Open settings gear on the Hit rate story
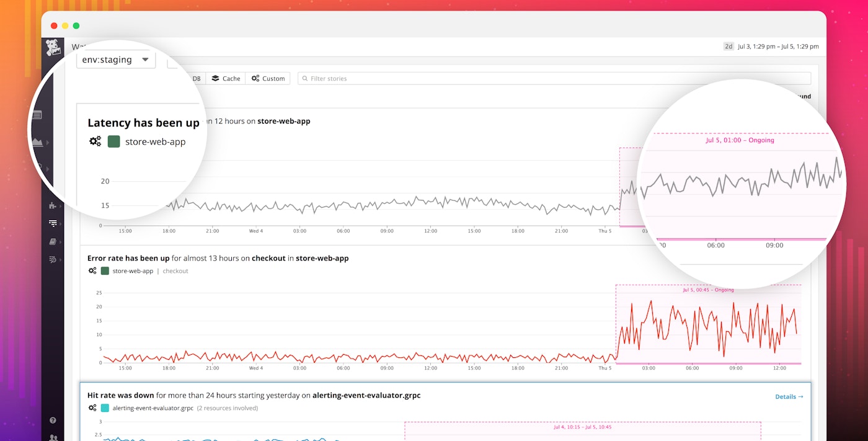This screenshot has height=441, width=868. point(93,408)
